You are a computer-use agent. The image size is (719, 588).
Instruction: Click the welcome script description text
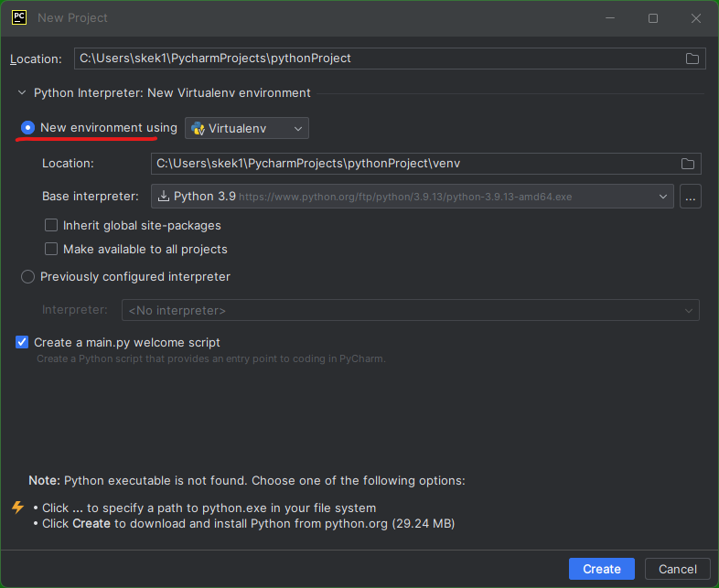211,358
